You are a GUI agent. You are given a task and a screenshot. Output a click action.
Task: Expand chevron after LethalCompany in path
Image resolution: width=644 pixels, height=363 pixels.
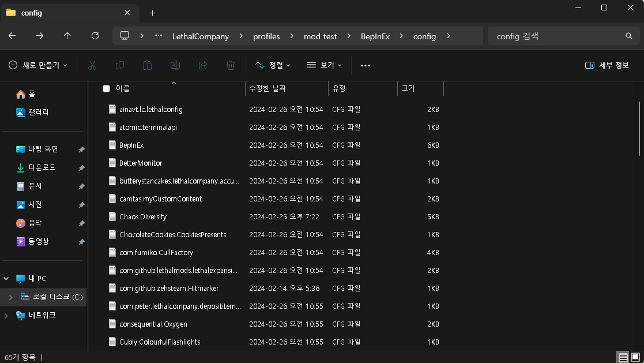[x=241, y=36]
